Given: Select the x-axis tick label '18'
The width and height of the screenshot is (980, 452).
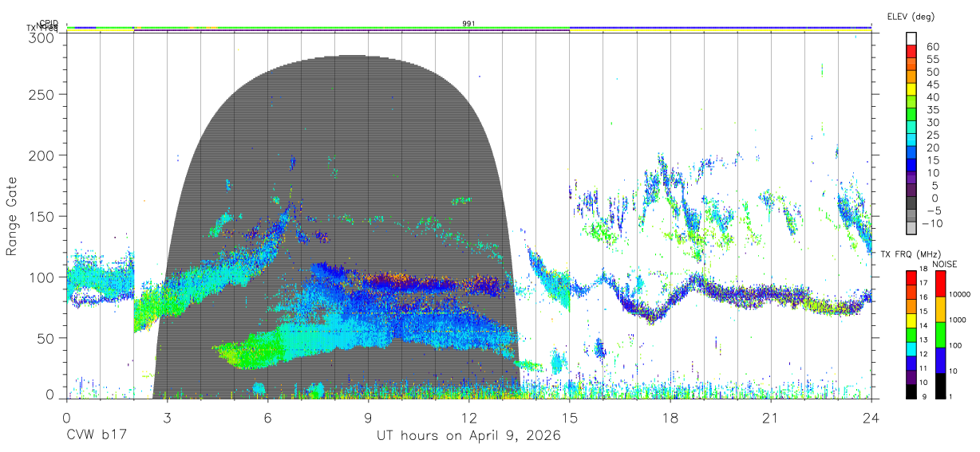Looking at the screenshot, I should pos(670,417).
